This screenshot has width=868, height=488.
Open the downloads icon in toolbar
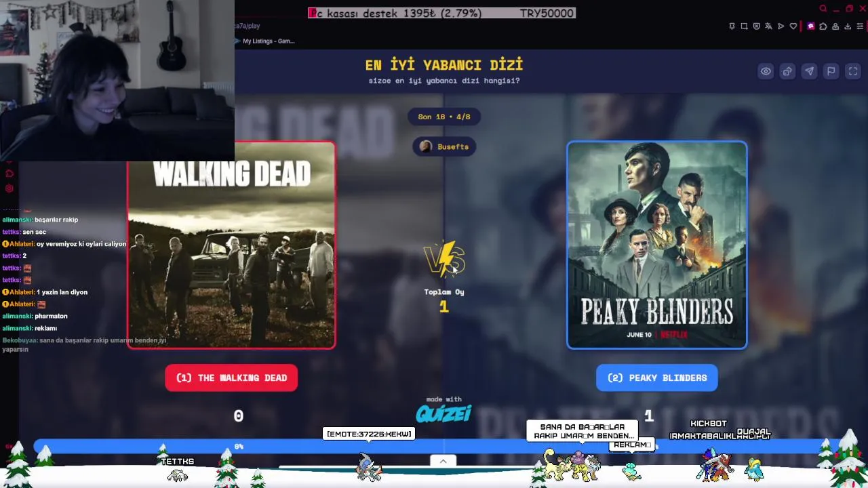tap(848, 26)
